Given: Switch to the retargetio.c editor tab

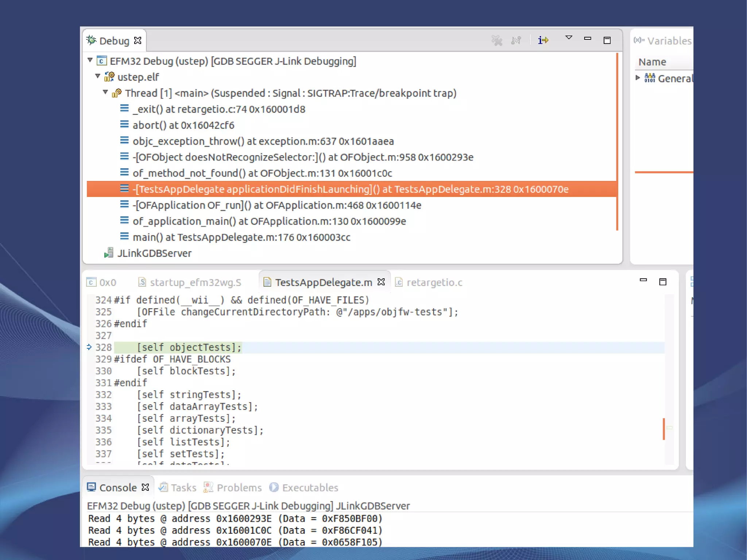Looking at the screenshot, I should (434, 282).
